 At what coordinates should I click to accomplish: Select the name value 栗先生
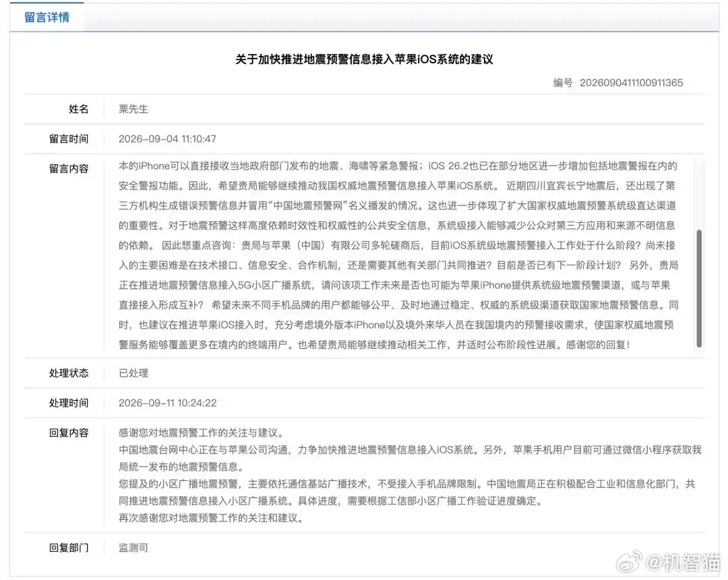[x=133, y=109]
